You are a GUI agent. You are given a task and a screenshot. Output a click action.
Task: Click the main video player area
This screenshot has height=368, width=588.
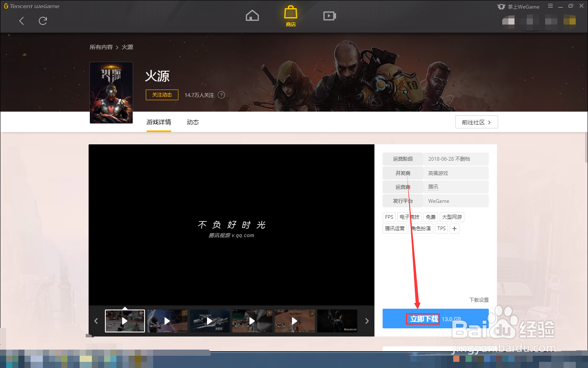pyautogui.click(x=232, y=225)
